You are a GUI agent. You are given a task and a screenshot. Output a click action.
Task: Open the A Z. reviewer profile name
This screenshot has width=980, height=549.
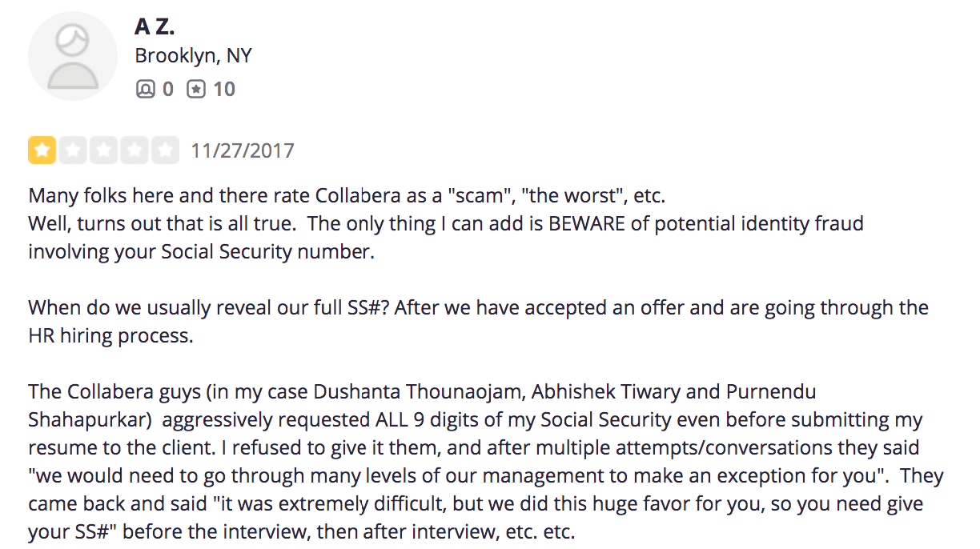coord(155,26)
